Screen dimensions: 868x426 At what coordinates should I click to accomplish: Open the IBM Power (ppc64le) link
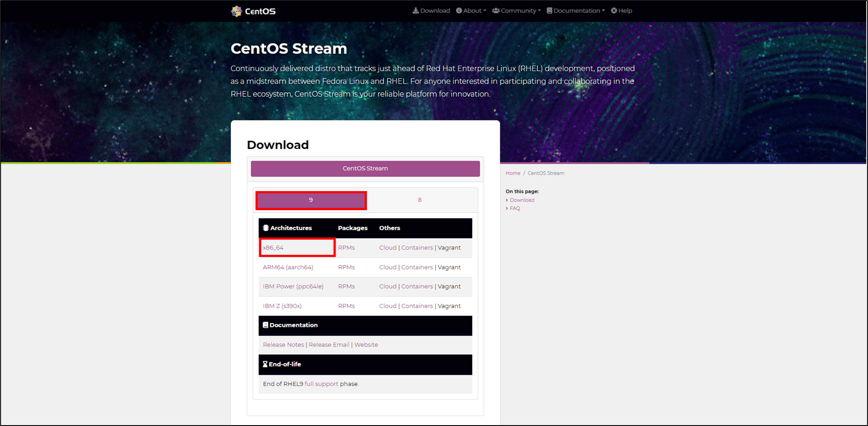tap(293, 286)
